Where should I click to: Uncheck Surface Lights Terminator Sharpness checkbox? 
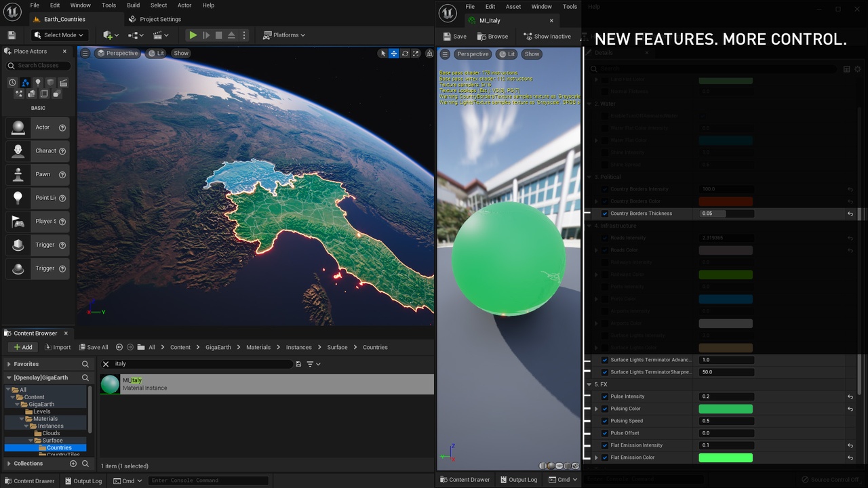[605, 372]
